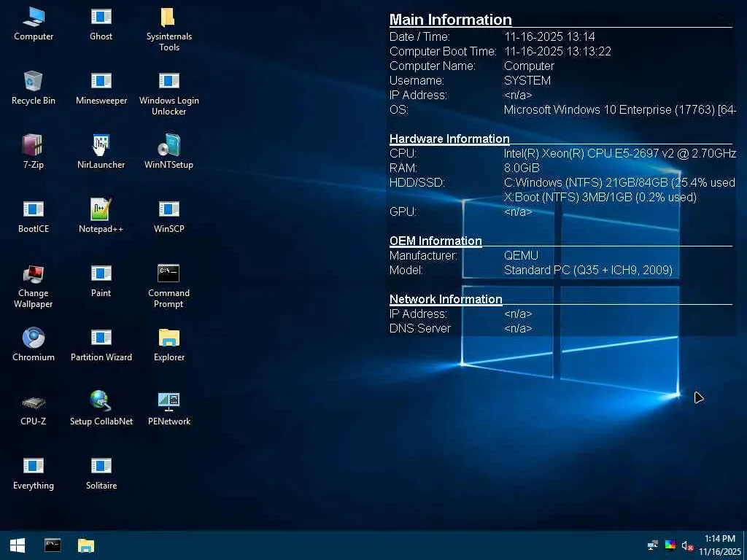
Task: Launch Minesweeper from the desktop
Action: (x=101, y=88)
